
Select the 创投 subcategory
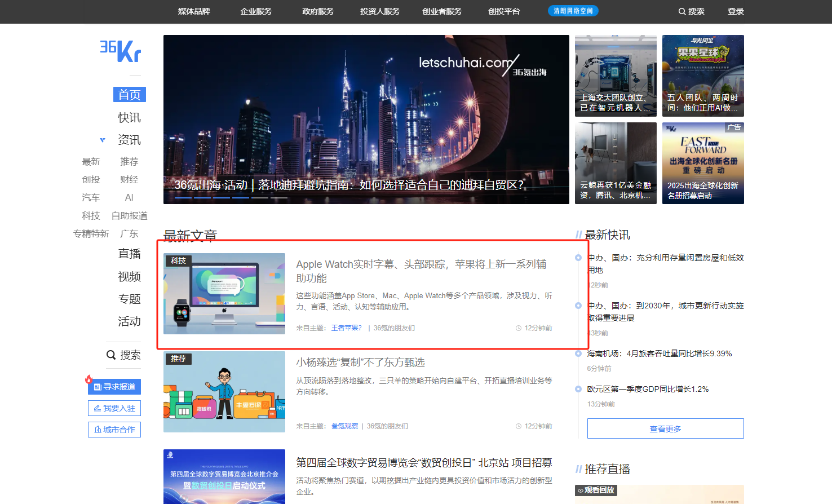coord(91,180)
